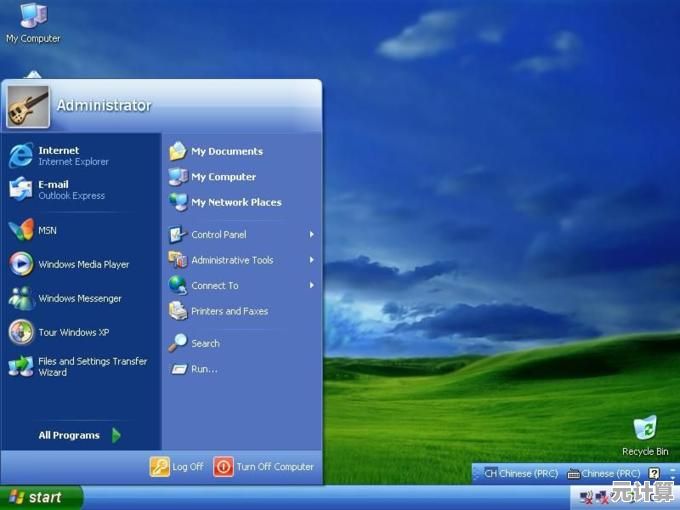Click the green Start button
The image size is (680, 510).
(x=40, y=497)
